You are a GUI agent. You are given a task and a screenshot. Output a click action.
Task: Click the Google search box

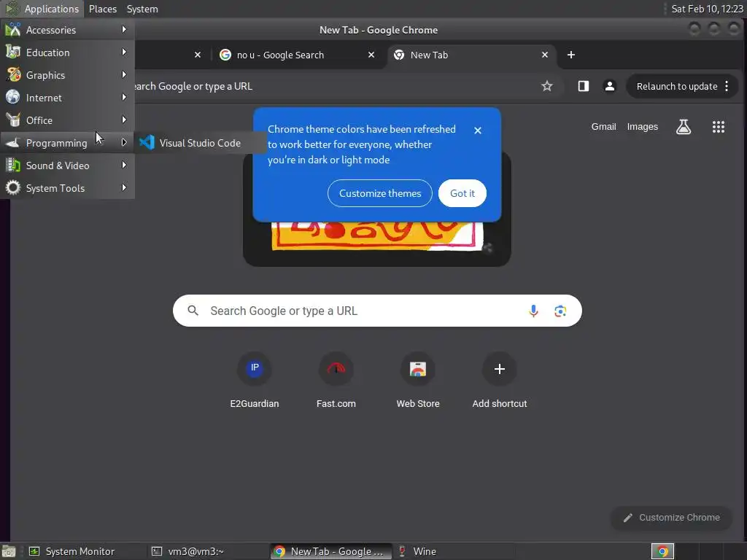point(377,311)
